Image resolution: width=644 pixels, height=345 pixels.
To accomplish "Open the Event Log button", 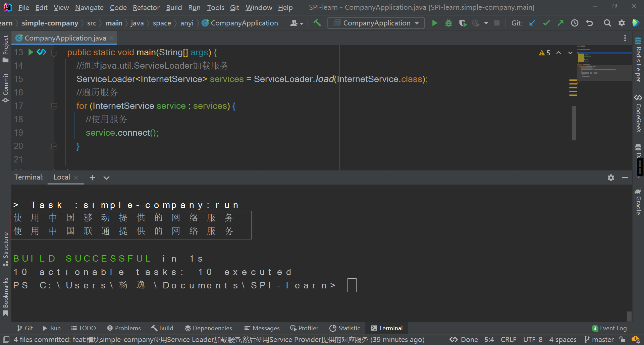I will point(609,328).
